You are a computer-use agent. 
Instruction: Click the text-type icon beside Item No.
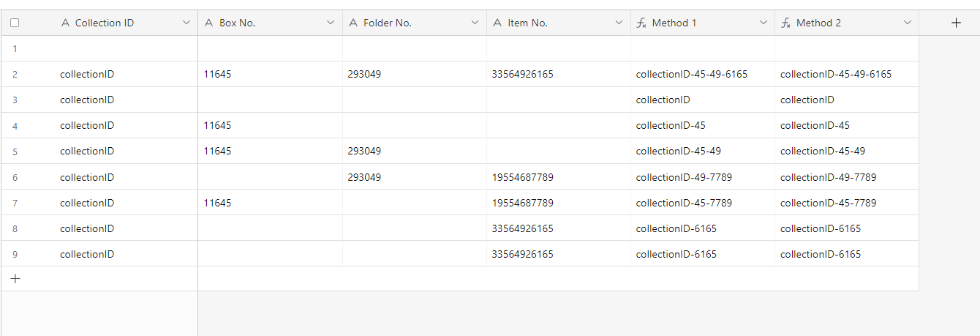(x=499, y=23)
